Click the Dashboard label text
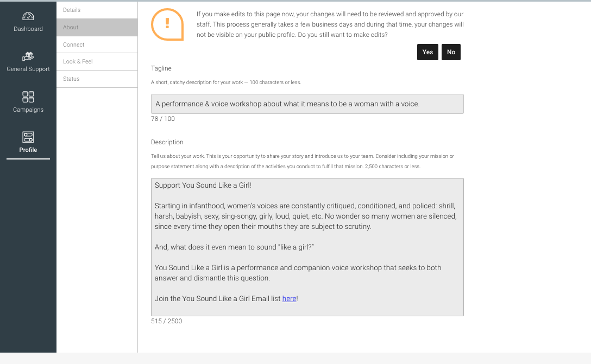 28,29
